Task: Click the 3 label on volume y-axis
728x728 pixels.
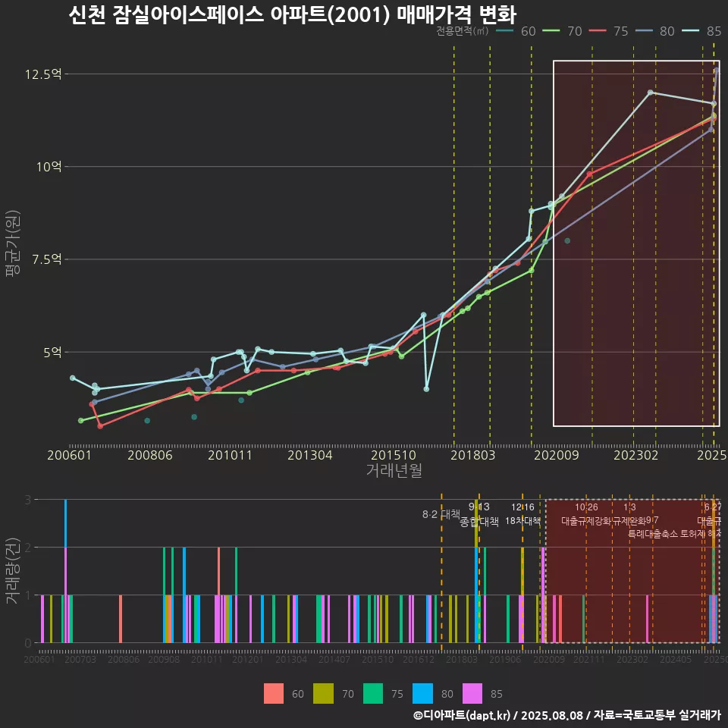Action: coord(28,500)
